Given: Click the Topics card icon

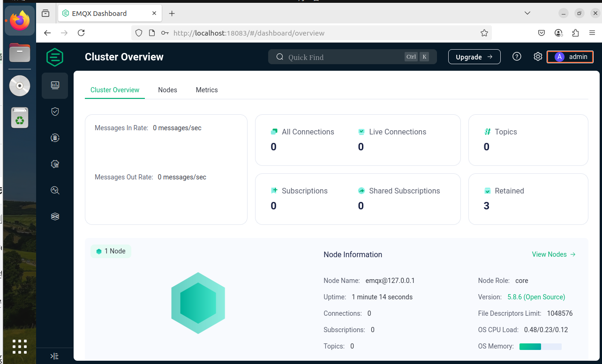Looking at the screenshot, I should click(487, 132).
